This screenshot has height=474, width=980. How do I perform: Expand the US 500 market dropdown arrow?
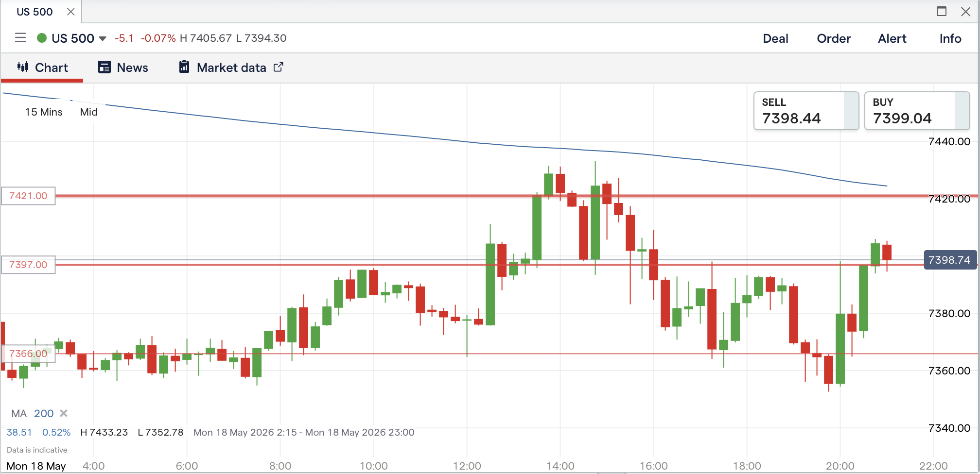tap(103, 38)
